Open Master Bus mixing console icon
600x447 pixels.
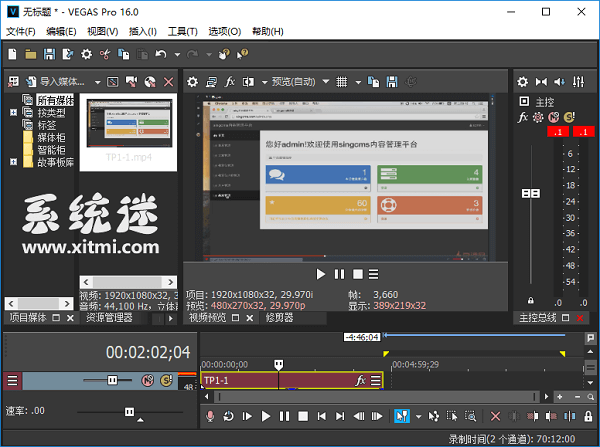[x=578, y=82]
